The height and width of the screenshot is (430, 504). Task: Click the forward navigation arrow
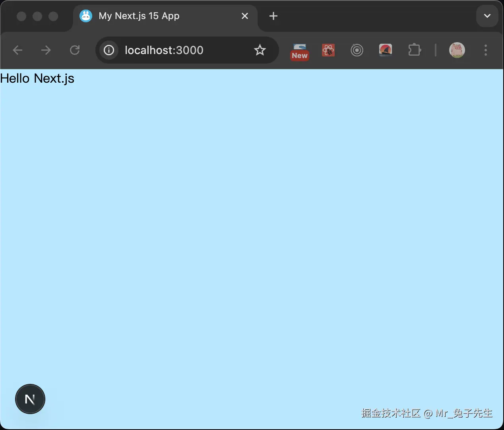[x=46, y=50]
